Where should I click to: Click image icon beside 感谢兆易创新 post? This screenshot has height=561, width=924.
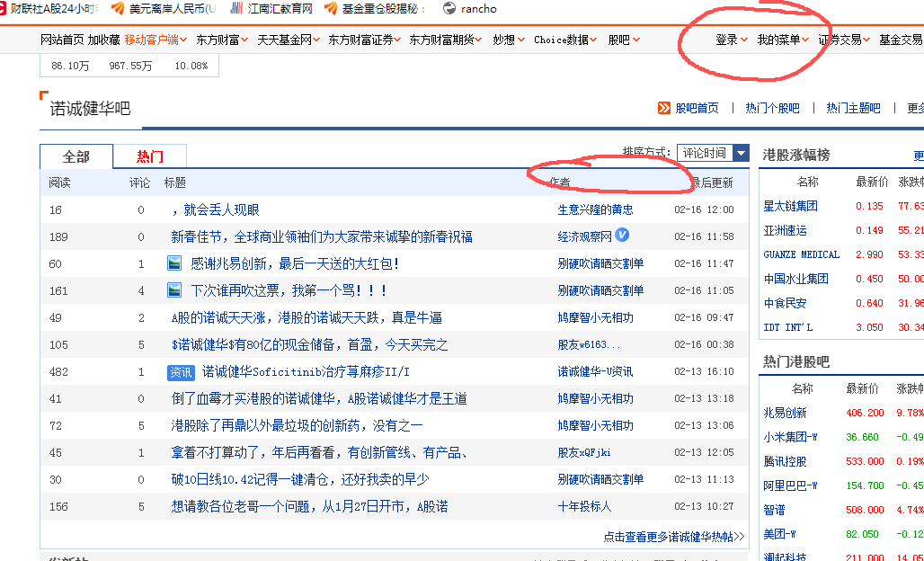174,263
